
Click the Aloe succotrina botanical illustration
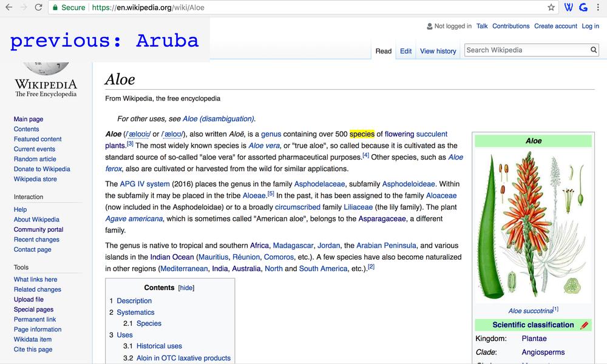pos(534,226)
